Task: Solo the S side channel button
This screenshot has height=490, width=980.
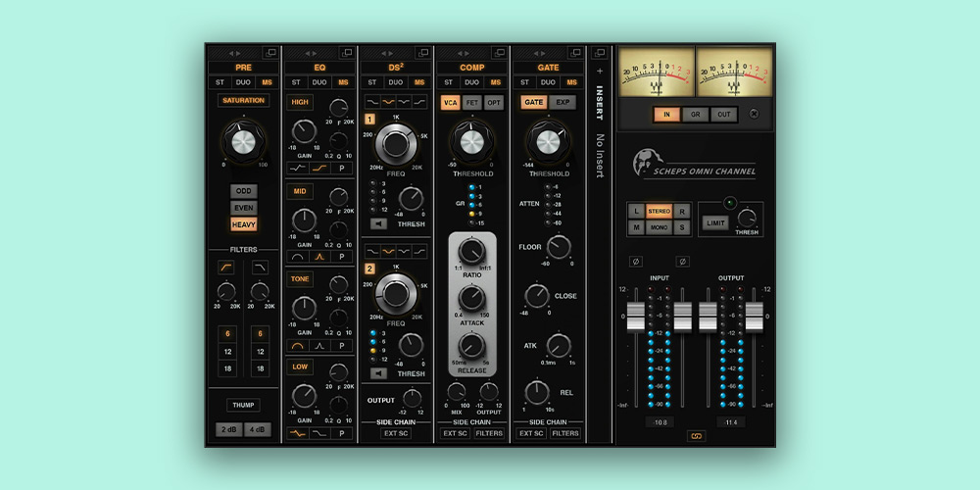Action: pyautogui.click(x=682, y=227)
